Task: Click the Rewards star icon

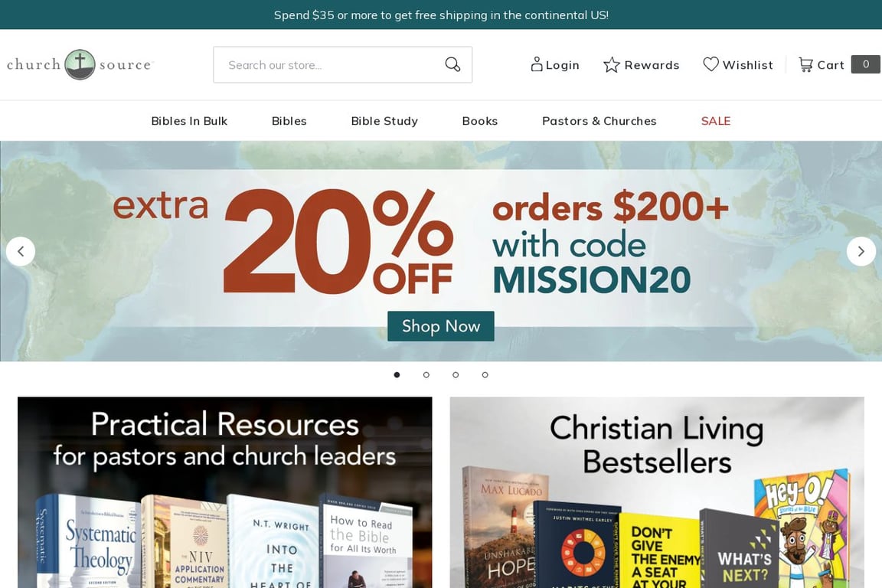Action: 612,65
